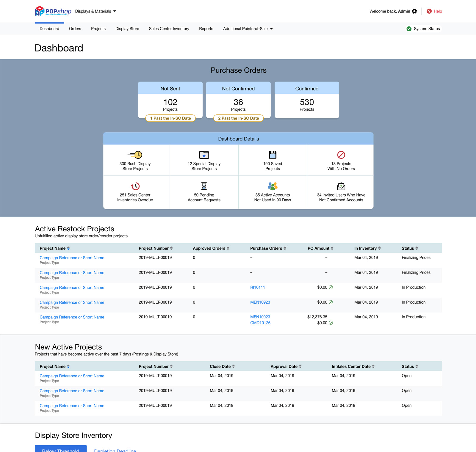Screen dimensions: 476x452
Task: Click the Active Accounts people group icon
Action: [273, 186]
